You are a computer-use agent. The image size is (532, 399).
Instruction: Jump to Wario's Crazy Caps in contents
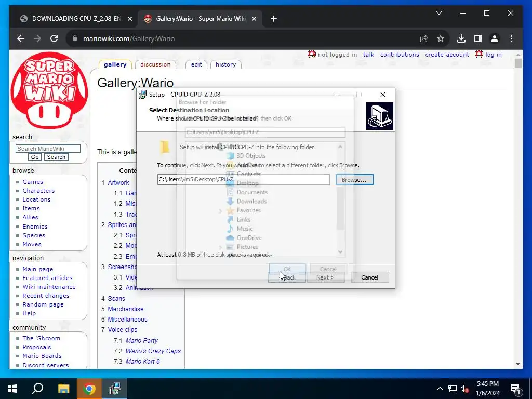click(153, 351)
